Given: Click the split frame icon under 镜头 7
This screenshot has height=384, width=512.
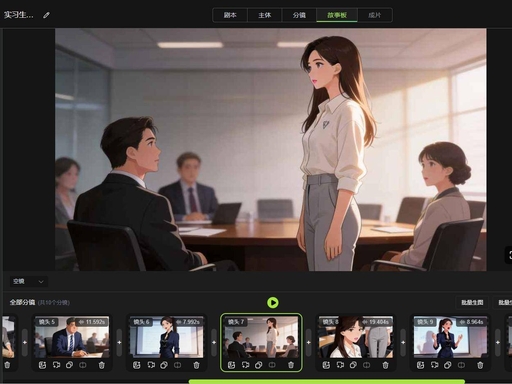Looking at the screenshot, I should click(x=272, y=365).
